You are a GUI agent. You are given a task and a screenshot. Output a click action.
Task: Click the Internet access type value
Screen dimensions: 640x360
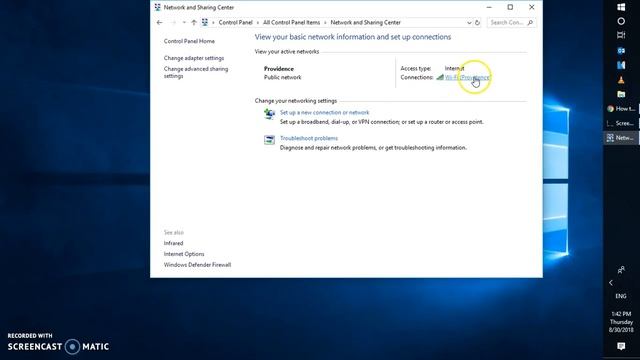(454, 68)
